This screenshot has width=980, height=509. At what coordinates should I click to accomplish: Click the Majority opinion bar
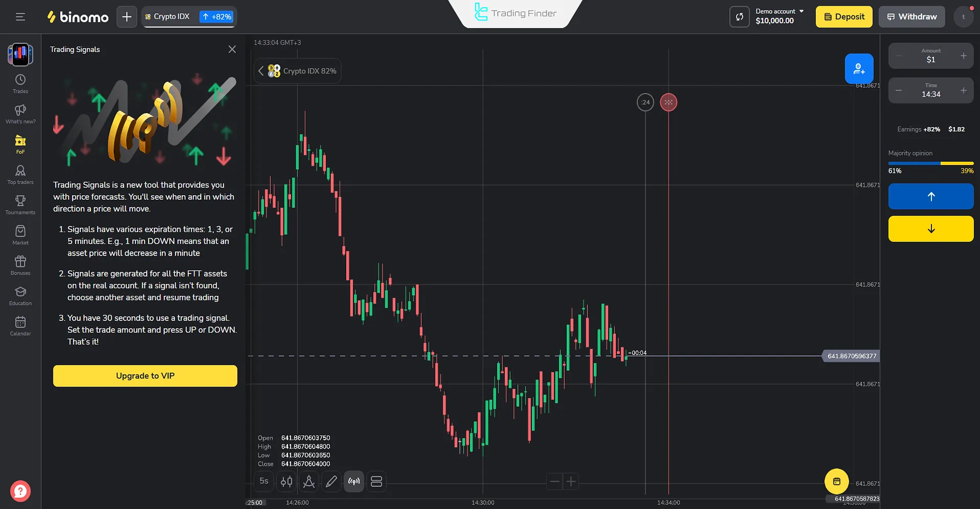tap(931, 164)
